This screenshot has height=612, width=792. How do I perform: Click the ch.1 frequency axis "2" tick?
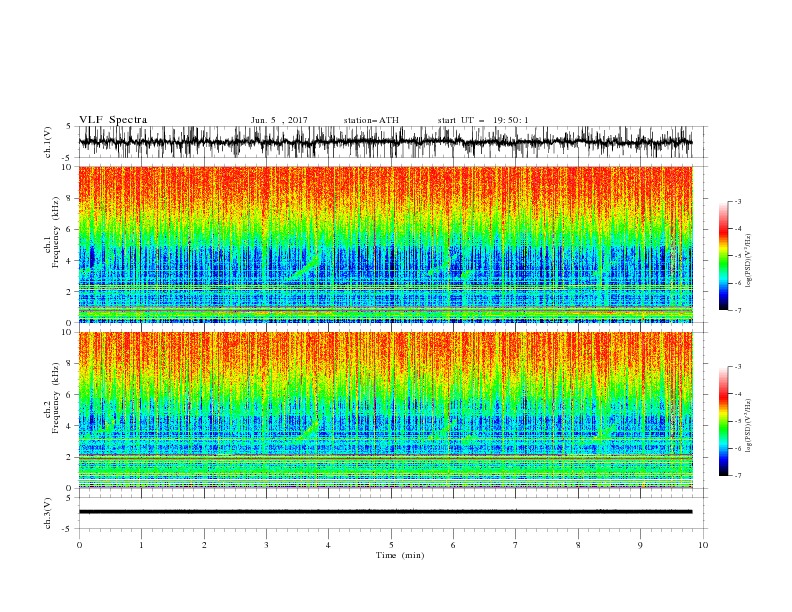click(69, 292)
